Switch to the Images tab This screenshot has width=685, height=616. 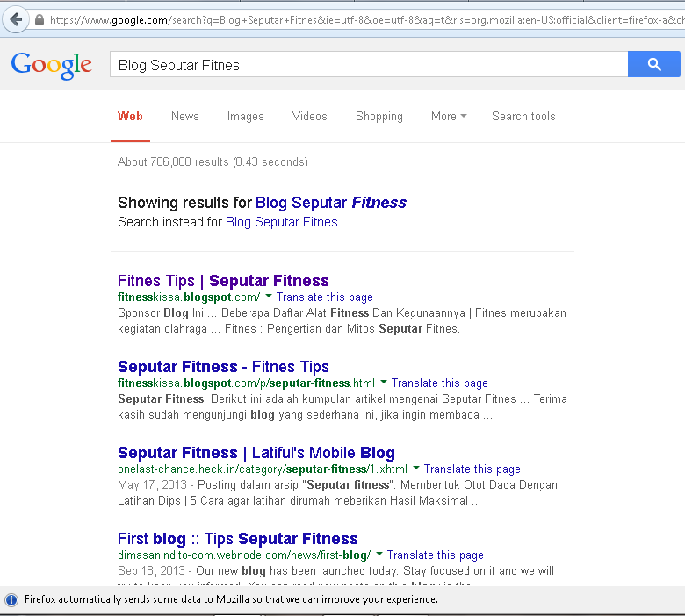point(246,117)
